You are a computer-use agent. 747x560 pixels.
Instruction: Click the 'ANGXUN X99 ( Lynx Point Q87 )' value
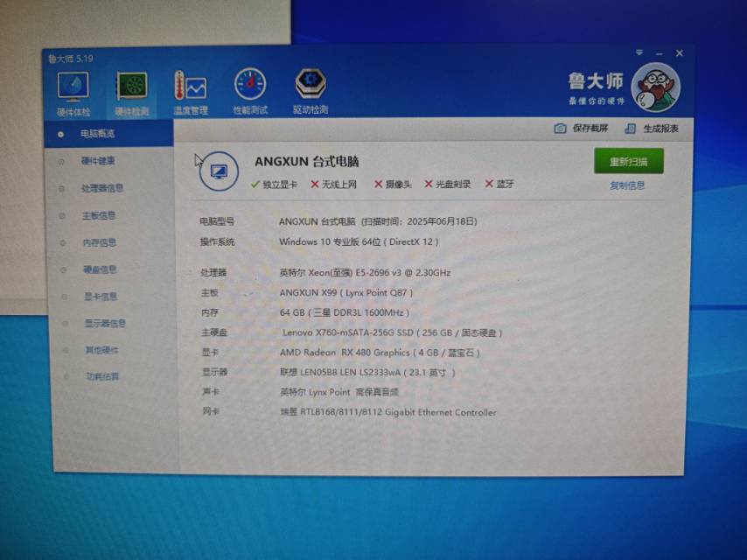tap(346, 293)
